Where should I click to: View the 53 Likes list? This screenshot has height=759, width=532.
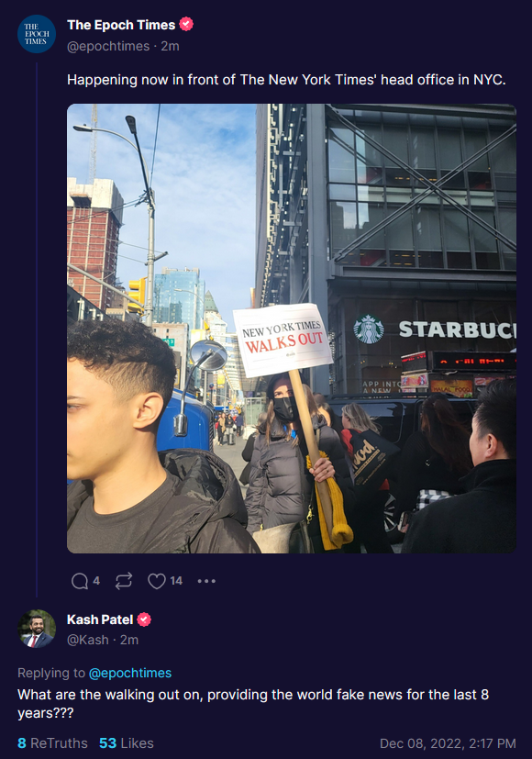(x=127, y=743)
